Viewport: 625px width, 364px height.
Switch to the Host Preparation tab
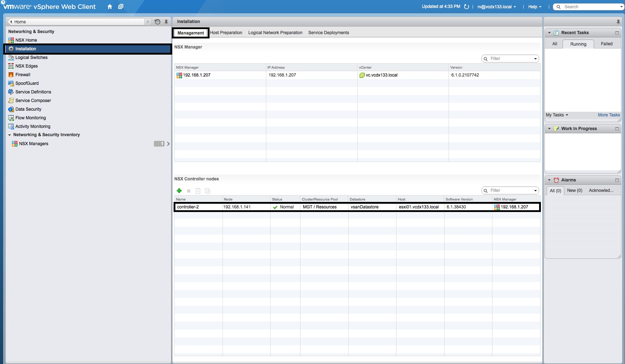(226, 32)
